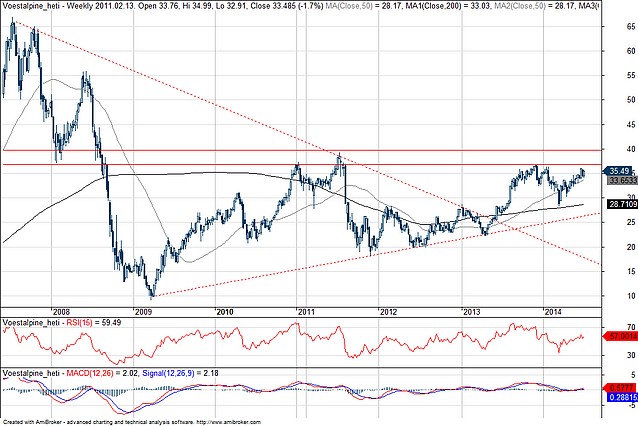The width and height of the screenshot is (638, 426).
Task: Click the 35.49 price marker label
Action: (620, 171)
